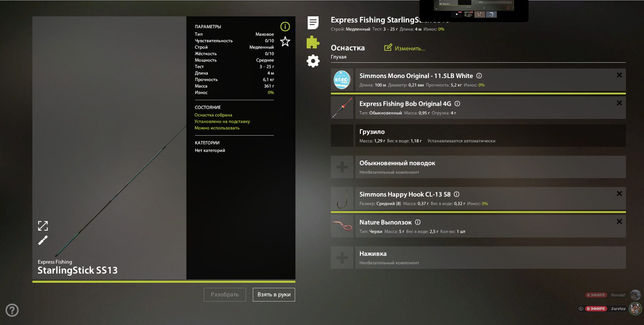Show info for Simmons Mono Original line
644x325 pixels.
click(x=479, y=76)
